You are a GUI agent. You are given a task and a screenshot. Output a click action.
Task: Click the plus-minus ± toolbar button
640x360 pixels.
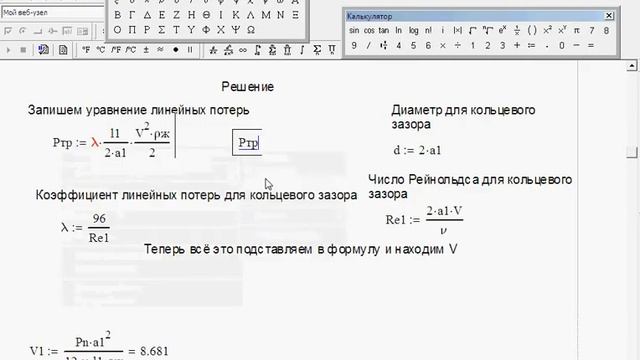click(x=146, y=50)
